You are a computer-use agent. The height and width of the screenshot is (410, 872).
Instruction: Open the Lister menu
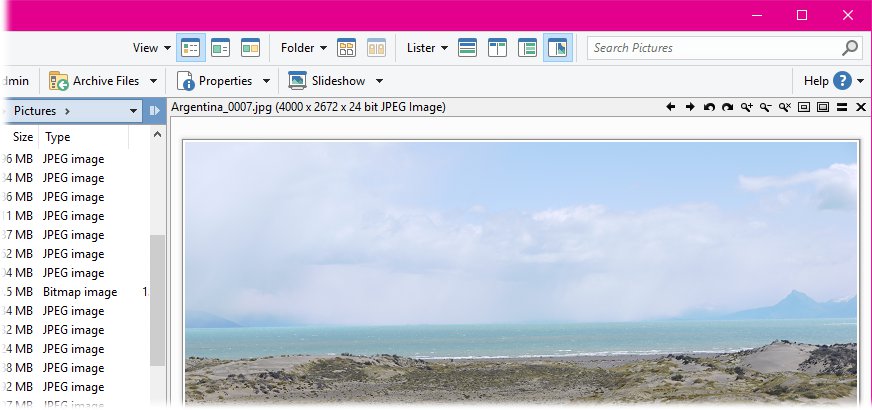click(427, 48)
